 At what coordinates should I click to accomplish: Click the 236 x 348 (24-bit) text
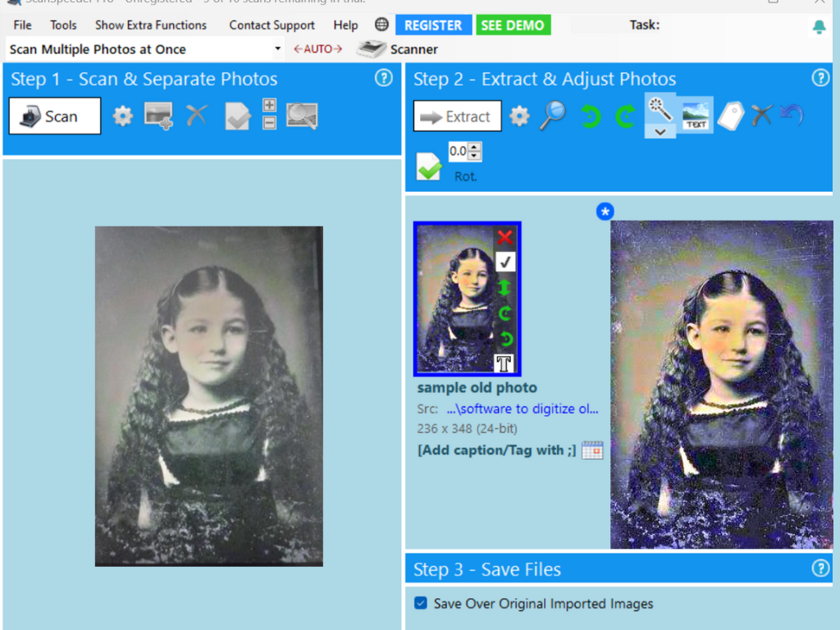click(x=467, y=428)
